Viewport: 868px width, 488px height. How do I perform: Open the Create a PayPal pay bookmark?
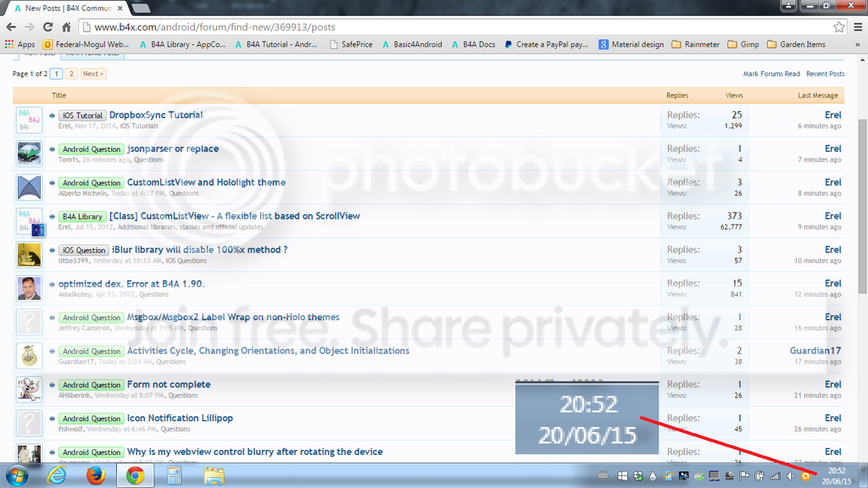click(x=547, y=44)
